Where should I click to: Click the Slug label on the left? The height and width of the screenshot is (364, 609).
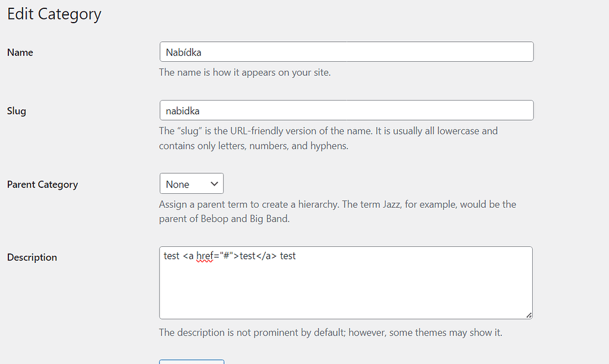(16, 111)
